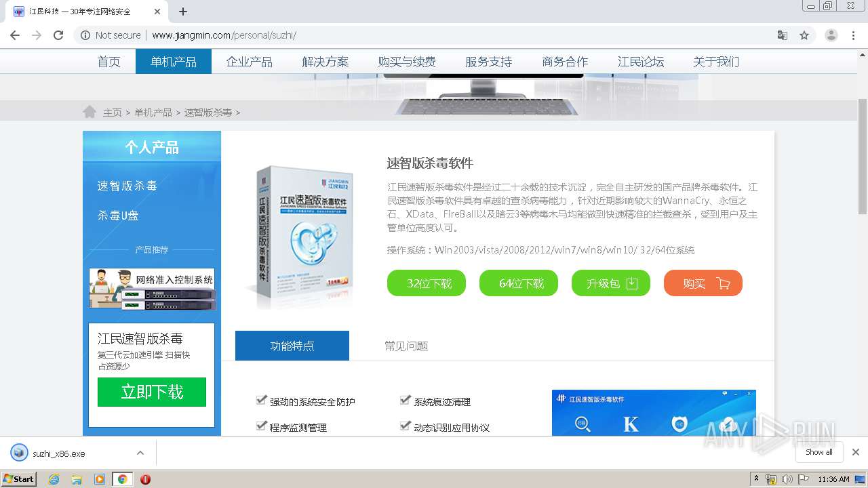868x488 pixels.
Task: Click the search icon in product screenshot
Action: pos(582,424)
